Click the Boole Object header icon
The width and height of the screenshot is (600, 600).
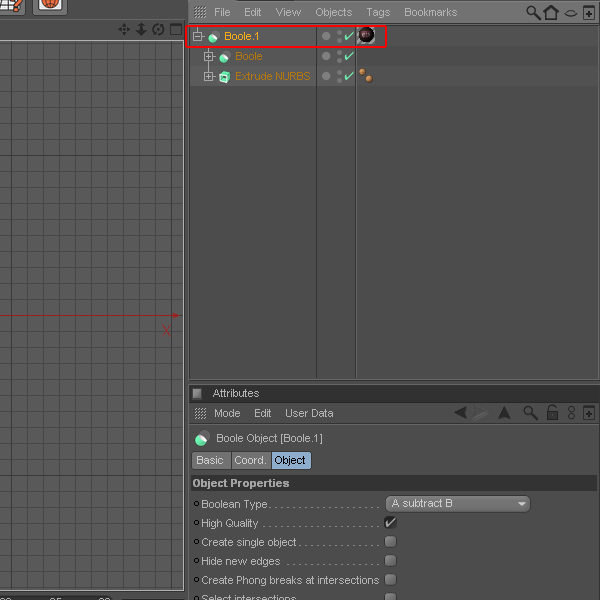click(x=202, y=438)
